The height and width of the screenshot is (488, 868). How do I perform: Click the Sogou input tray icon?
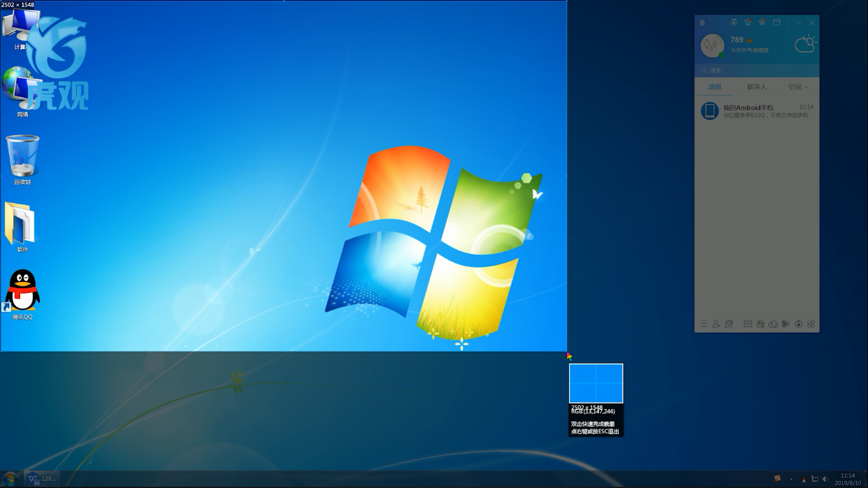[777, 479]
